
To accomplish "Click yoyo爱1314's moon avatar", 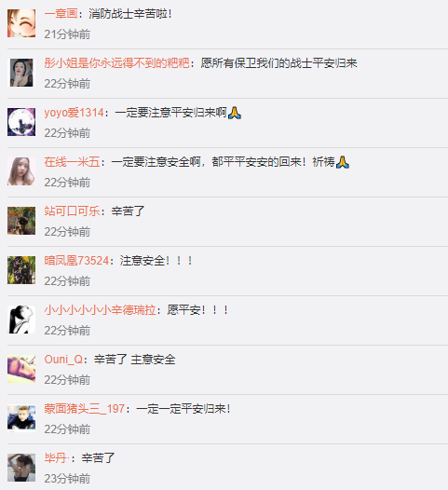I will pos(21,122).
